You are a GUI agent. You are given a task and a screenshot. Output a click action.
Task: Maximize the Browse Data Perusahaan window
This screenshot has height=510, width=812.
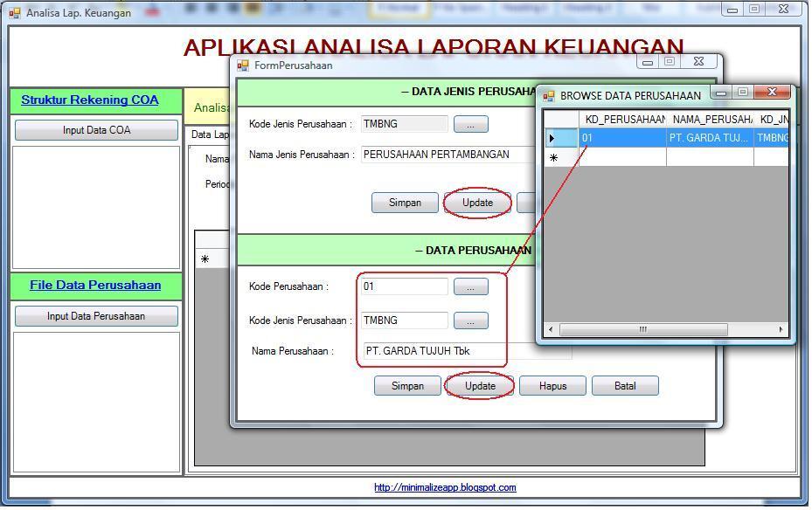point(743,92)
